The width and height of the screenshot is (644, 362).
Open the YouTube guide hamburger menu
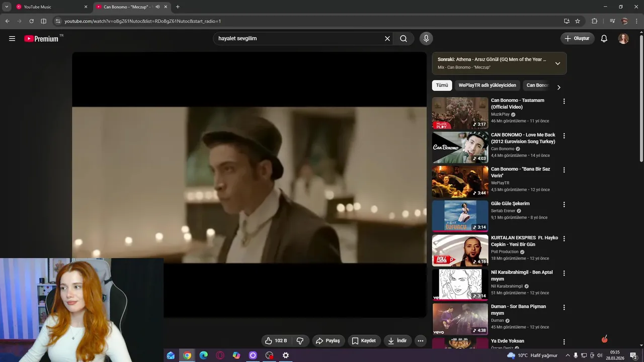12,39
